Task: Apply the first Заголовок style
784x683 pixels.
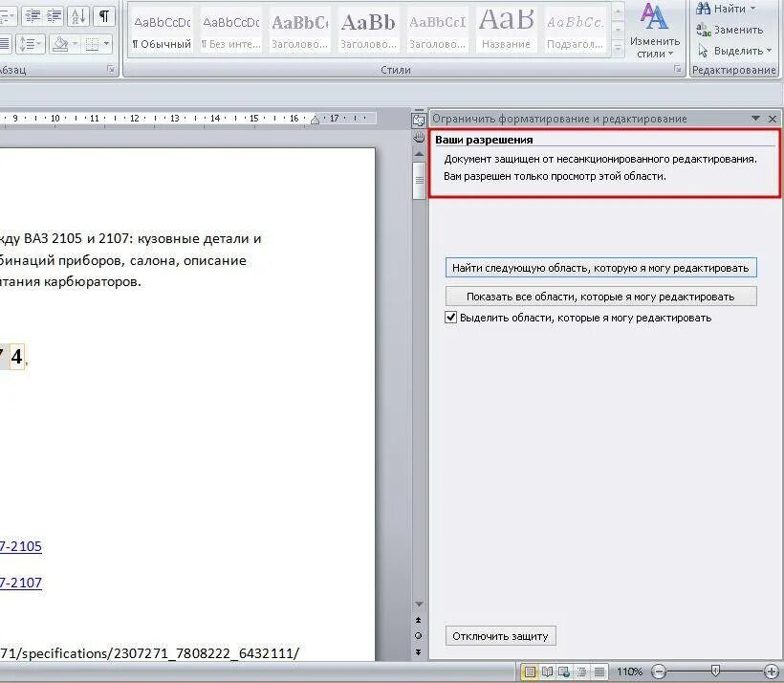Action: pos(299,31)
